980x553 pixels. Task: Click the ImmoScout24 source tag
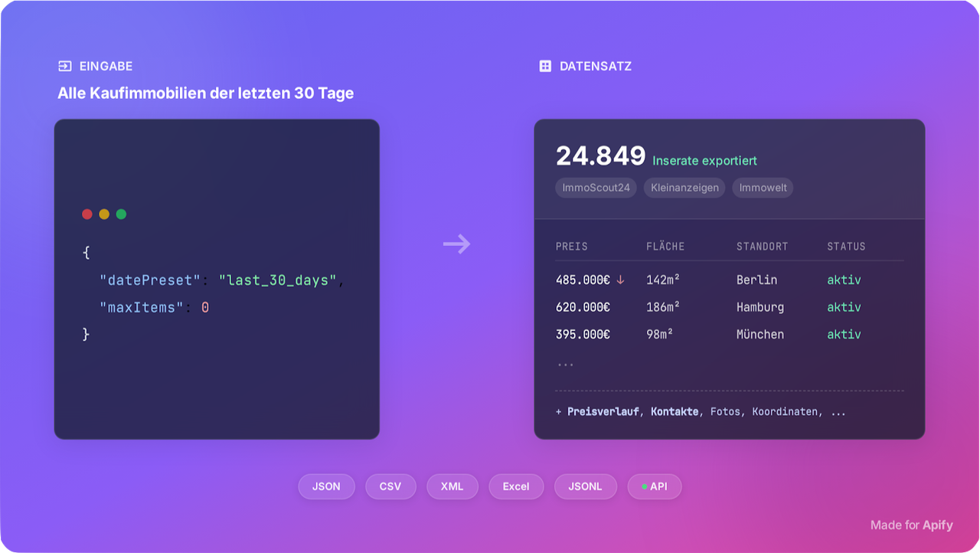tap(596, 188)
